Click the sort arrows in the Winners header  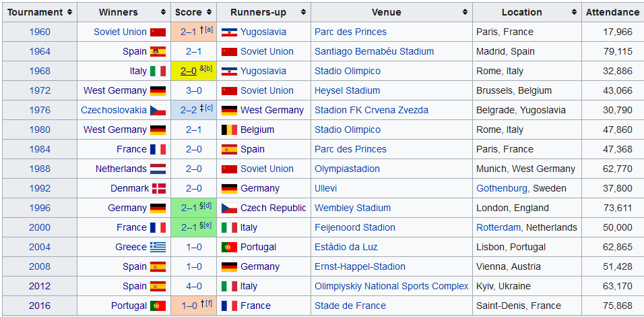pyautogui.click(x=163, y=12)
